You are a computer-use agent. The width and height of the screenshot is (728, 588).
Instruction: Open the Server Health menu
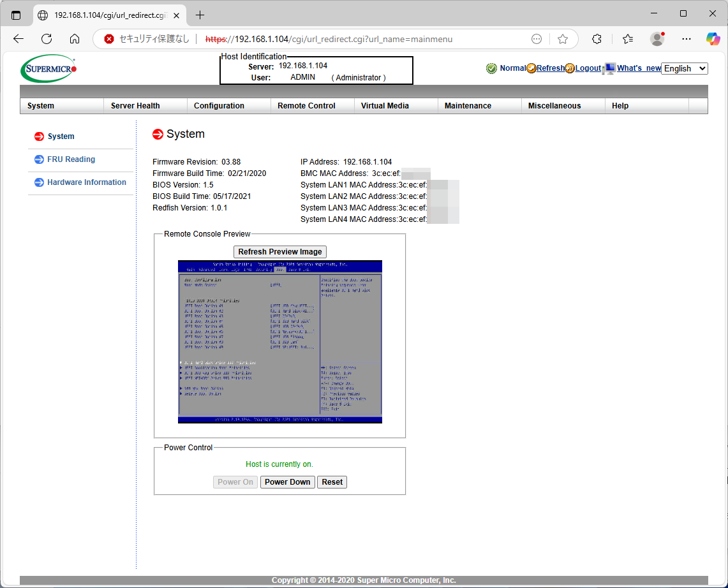click(135, 106)
